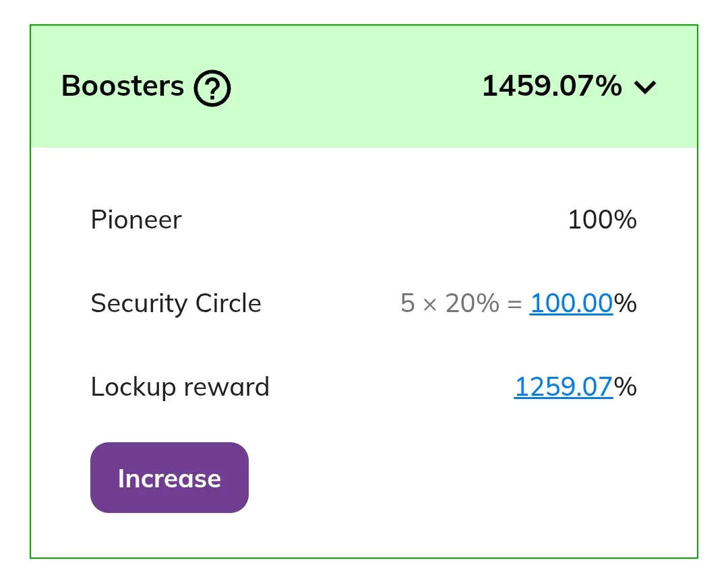
Task: Click the gray 20% in the formula
Action: point(471,303)
